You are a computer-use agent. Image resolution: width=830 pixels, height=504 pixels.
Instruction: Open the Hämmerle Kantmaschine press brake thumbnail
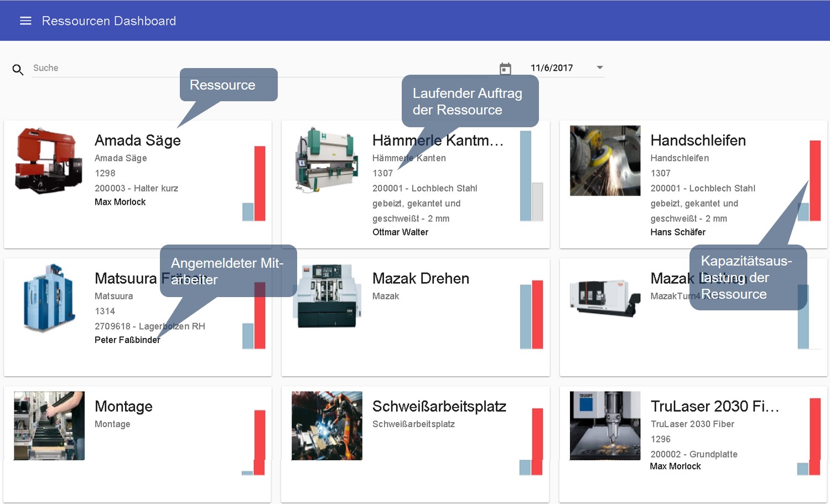[x=327, y=160]
